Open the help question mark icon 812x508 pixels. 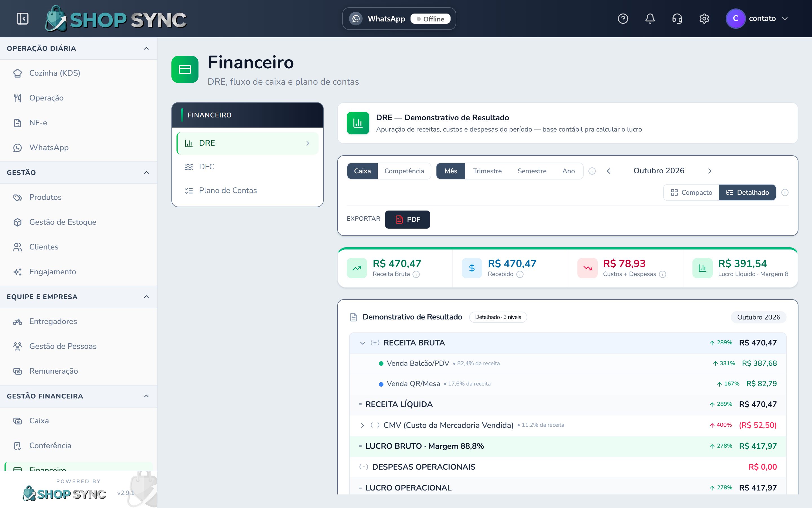coord(623,18)
